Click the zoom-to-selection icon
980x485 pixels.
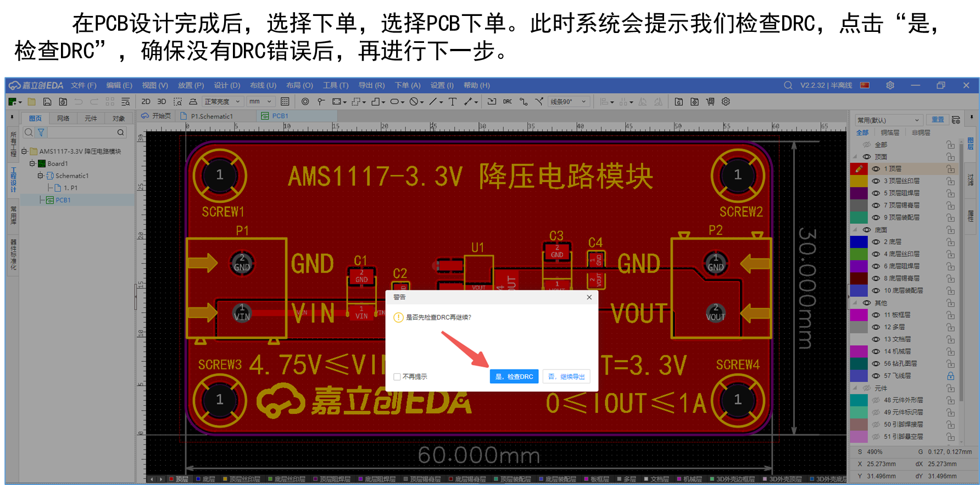[177, 102]
